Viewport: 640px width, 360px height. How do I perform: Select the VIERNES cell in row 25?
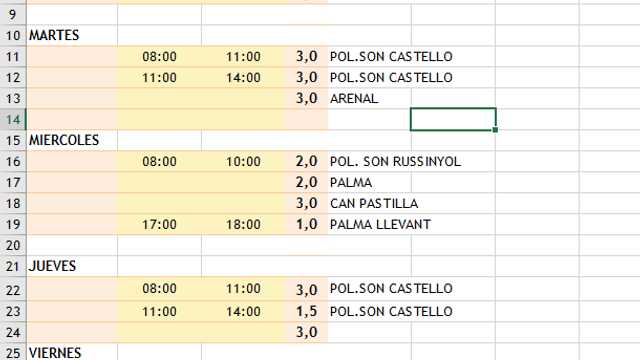(x=72, y=352)
